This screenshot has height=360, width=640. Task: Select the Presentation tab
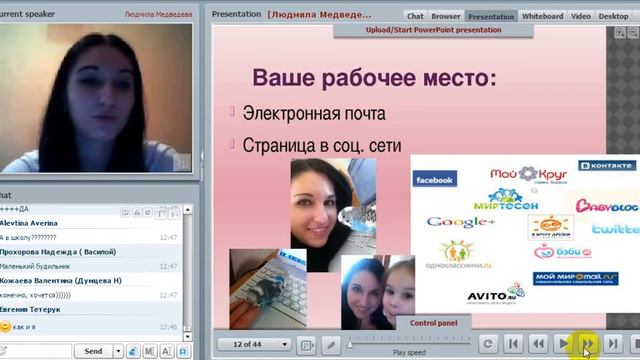pos(491,16)
